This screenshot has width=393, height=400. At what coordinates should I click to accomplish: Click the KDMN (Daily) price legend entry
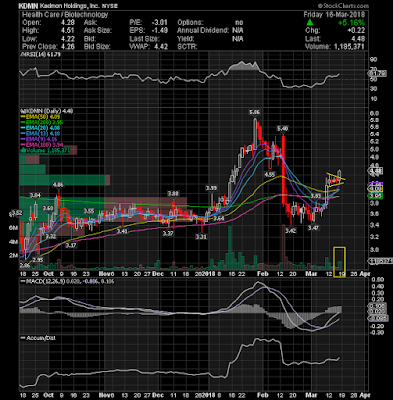47,111
